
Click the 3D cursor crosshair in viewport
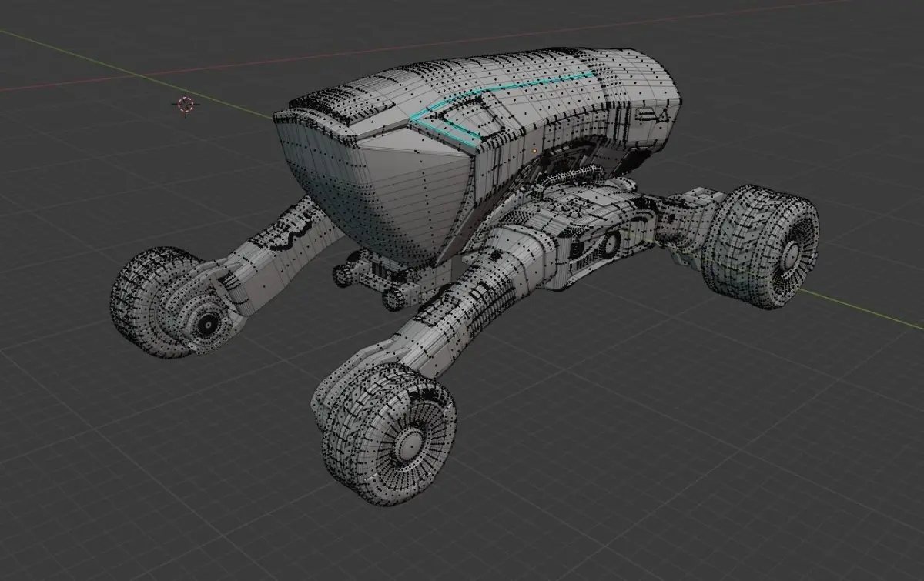coord(185,103)
